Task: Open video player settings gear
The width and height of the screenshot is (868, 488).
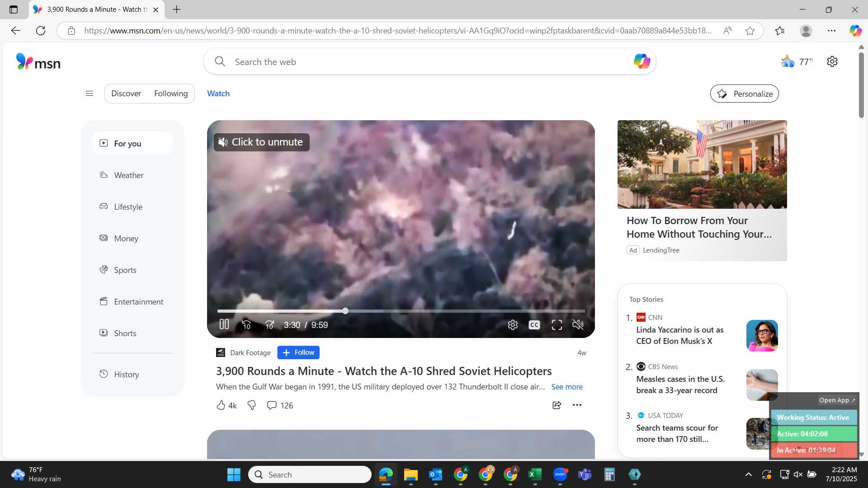Action: tap(513, 324)
